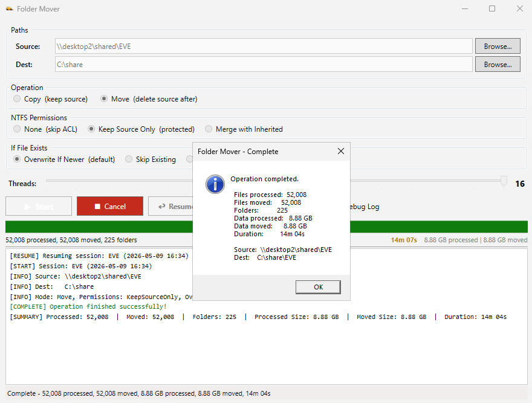Screen dimensions: 532x403
Task: Select Copy (keep source) operation
Action: click(x=51, y=99)
